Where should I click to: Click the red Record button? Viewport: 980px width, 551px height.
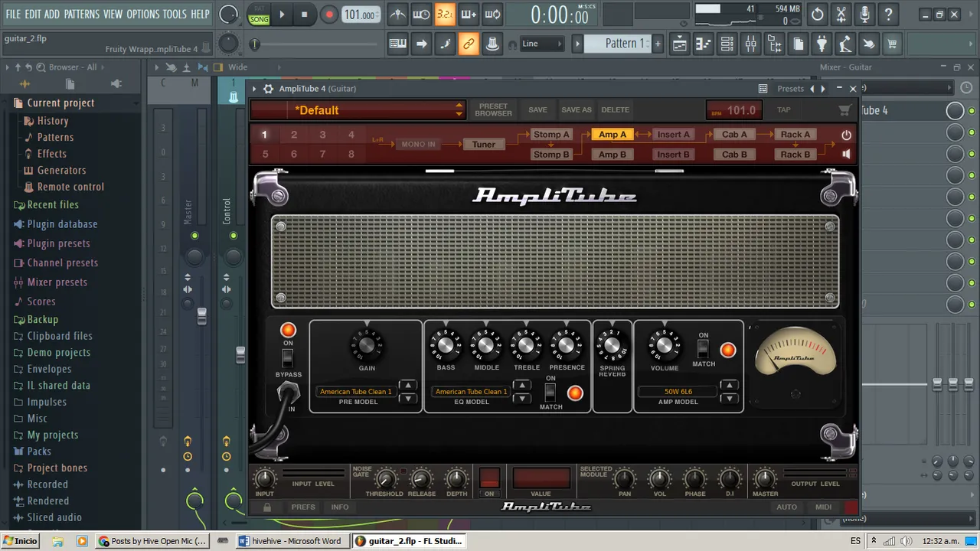329,15
